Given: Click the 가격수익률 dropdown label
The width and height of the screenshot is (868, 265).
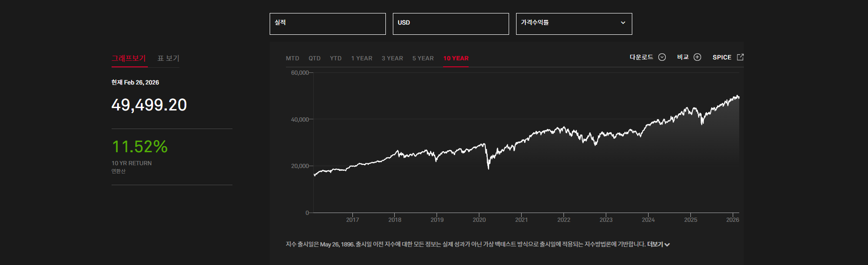Looking at the screenshot, I should point(535,22).
